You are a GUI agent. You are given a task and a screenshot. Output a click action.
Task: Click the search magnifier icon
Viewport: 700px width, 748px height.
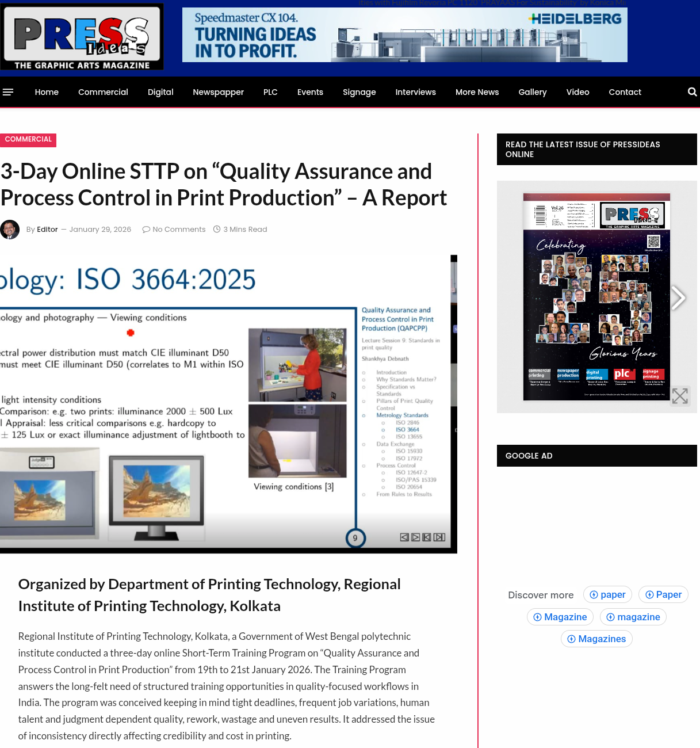692,92
